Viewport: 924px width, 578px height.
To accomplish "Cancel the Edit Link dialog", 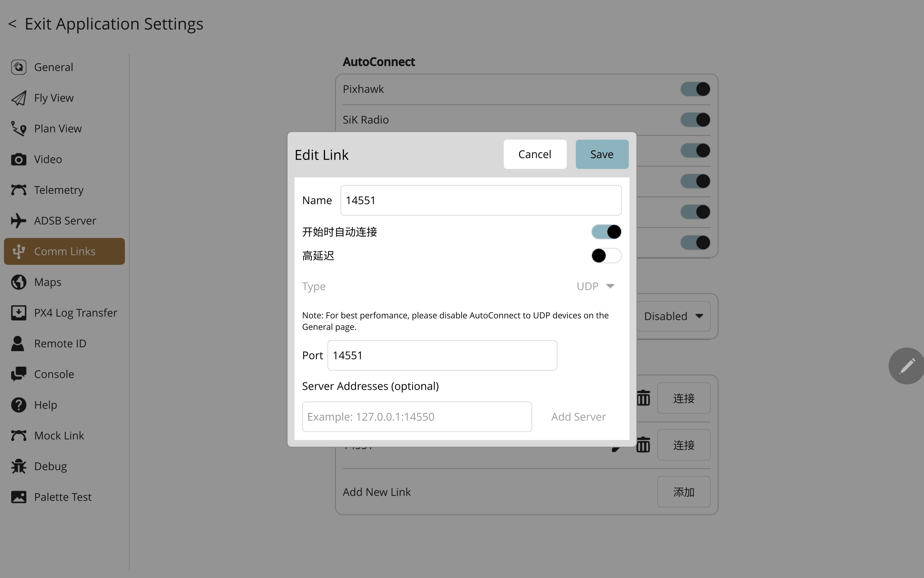I will 535,154.
